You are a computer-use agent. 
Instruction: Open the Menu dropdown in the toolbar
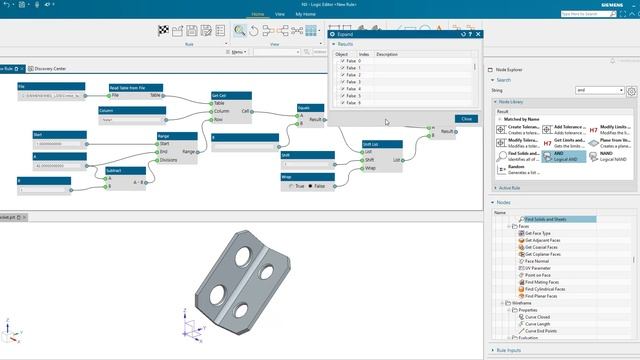(237, 52)
